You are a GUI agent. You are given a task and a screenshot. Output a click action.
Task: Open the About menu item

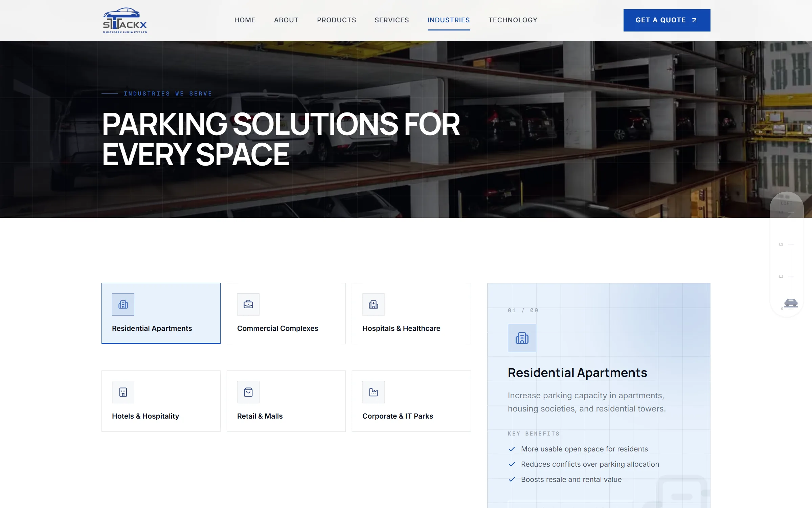click(286, 20)
